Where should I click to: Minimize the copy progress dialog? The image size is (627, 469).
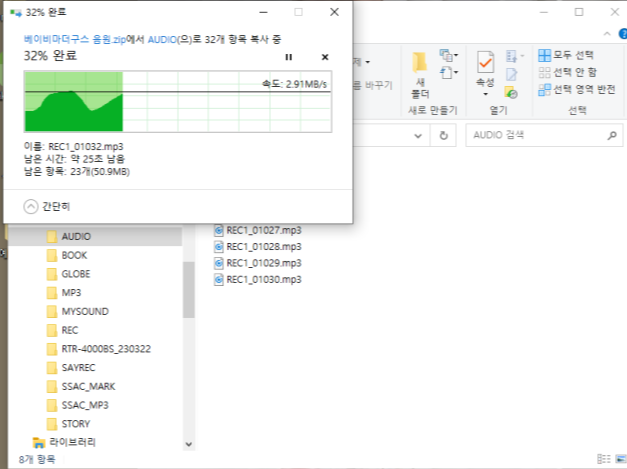click(263, 12)
